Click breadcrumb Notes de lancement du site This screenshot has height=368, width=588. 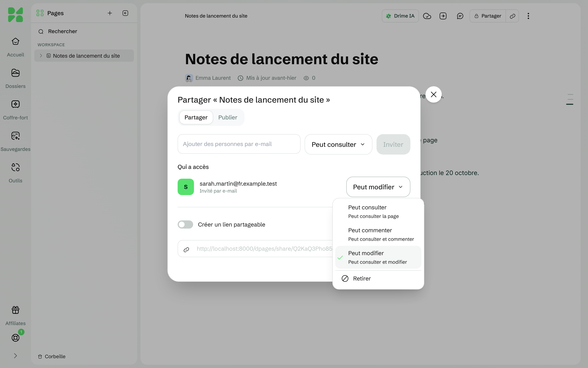point(216,16)
